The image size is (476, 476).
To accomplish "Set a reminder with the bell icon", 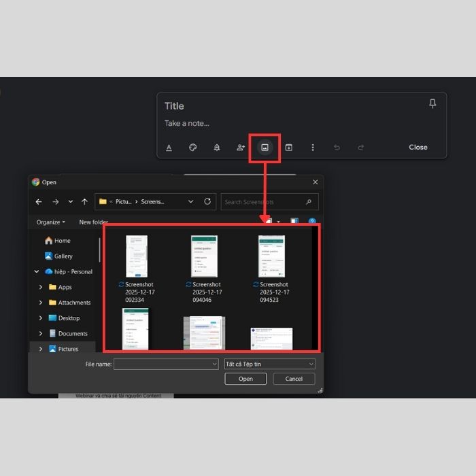I will (217, 148).
